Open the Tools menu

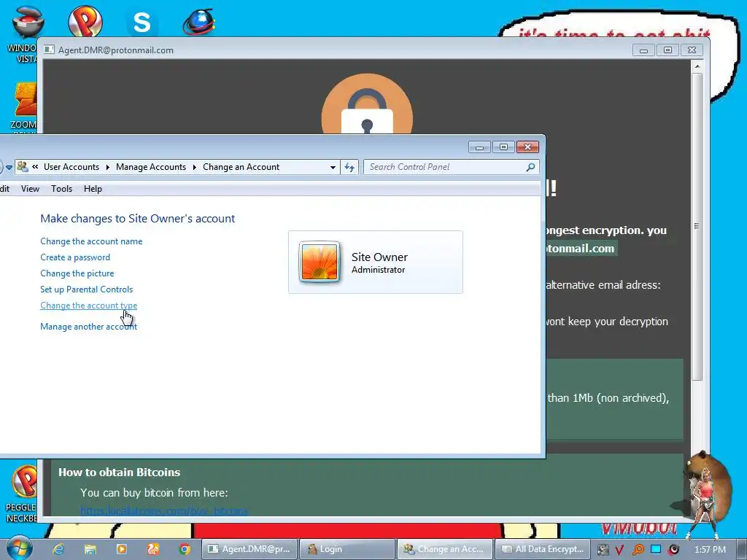click(61, 189)
